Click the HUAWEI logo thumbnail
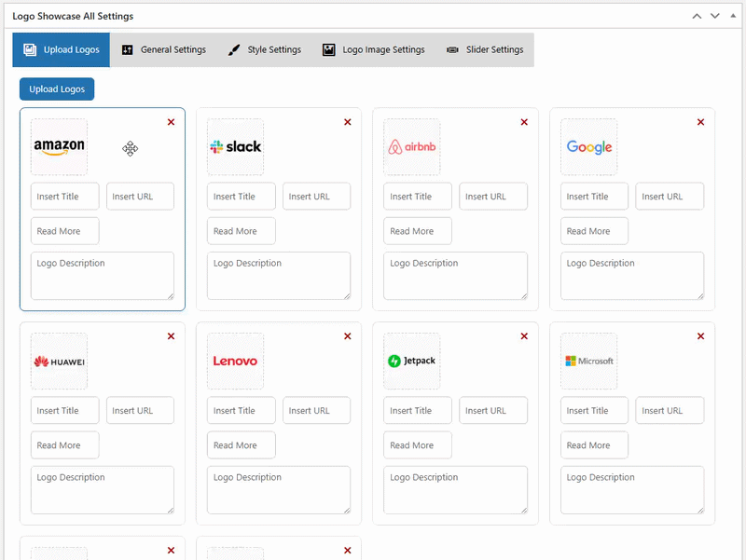This screenshot has height=560, width=746. pyautogui.click(x=59, y=361)
